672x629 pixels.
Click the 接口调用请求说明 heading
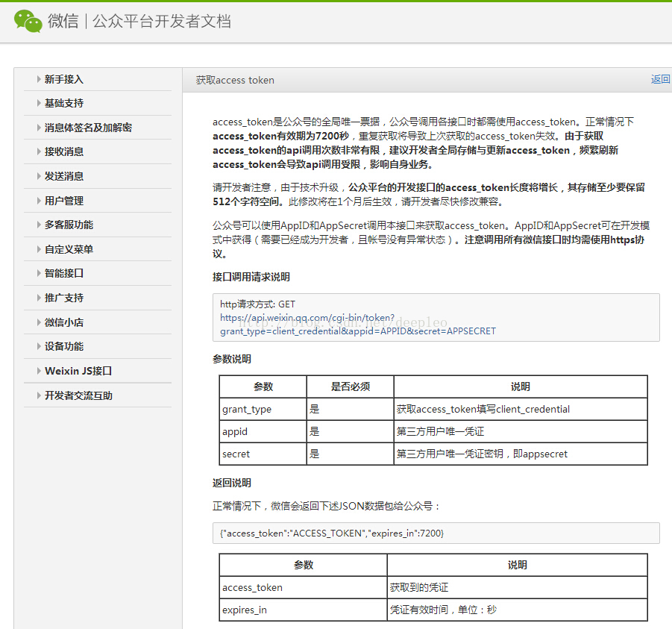coord(251,277)
